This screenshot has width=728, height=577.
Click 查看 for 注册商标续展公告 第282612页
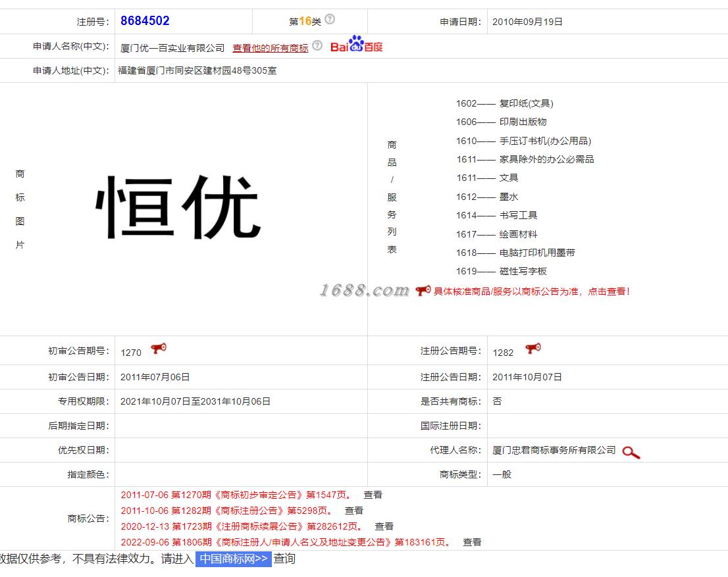pos(384,526)
